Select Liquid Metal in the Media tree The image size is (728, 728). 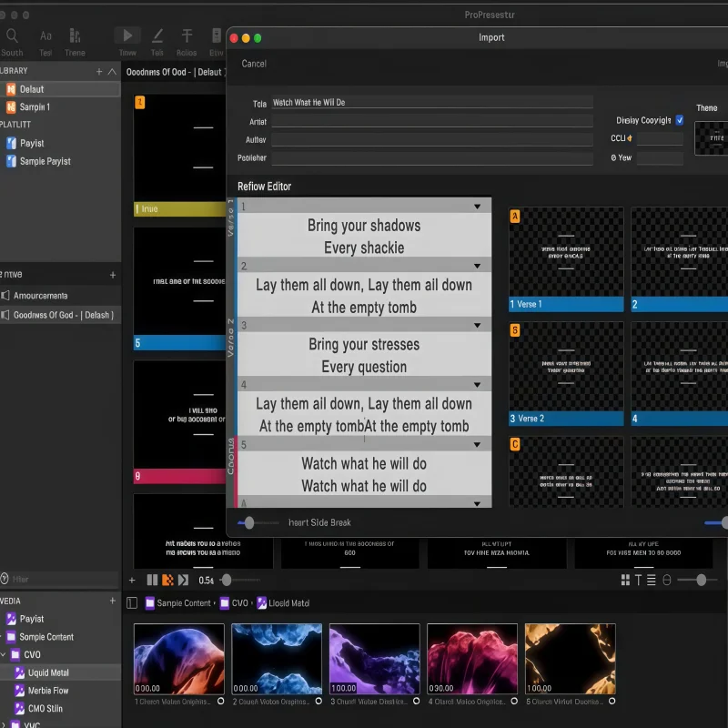point(47,672)
